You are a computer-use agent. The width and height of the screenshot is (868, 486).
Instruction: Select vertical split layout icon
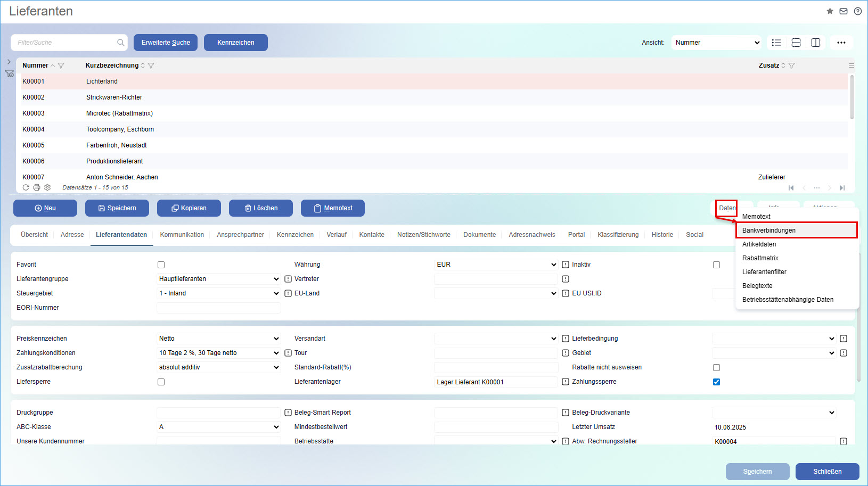[815, 43]
